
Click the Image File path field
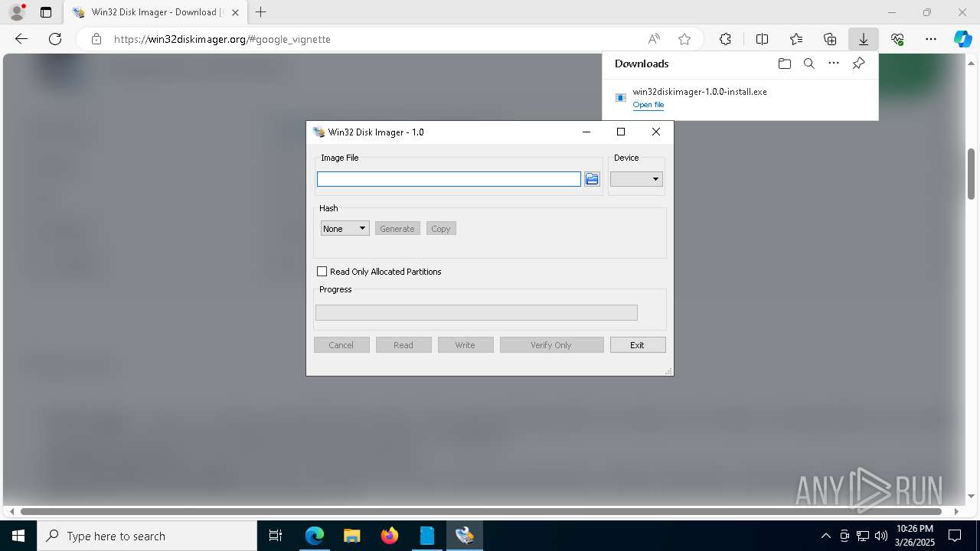[449, 179]
